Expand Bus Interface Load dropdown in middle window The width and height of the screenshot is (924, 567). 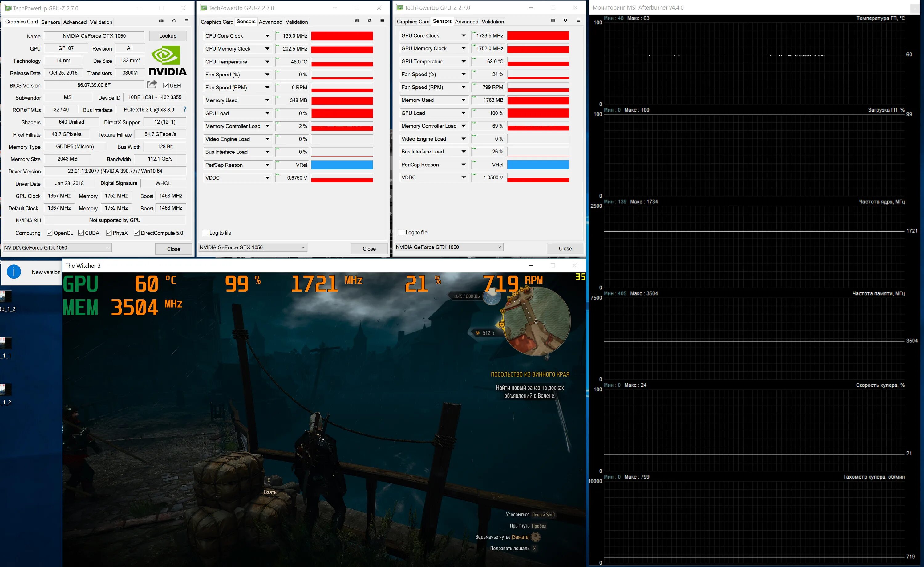coord(267,152)
